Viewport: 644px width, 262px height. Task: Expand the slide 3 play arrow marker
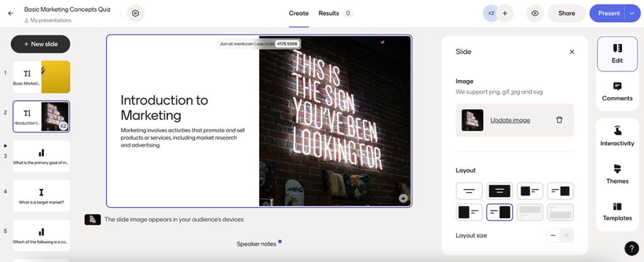(6, 145)
